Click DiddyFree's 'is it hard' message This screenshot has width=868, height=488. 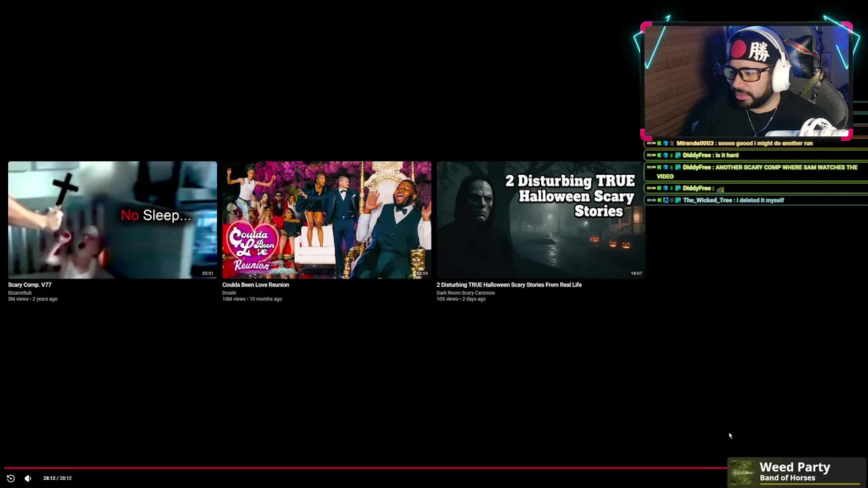pos(711,155)
